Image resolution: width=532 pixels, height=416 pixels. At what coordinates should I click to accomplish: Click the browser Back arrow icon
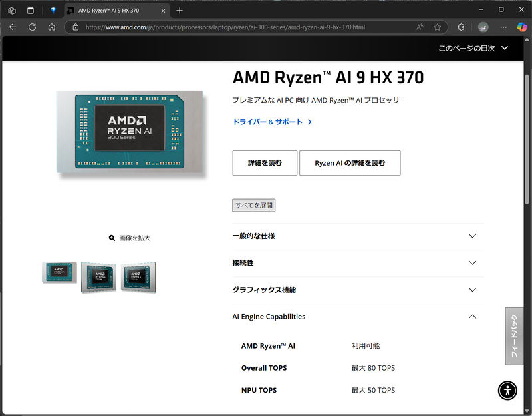[13, 27]
